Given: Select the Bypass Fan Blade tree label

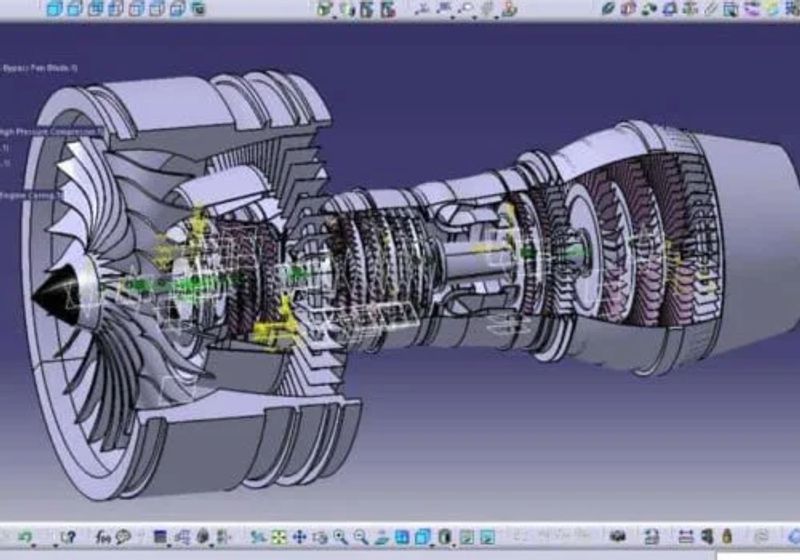Looking at the screenshot, I should pyautogui.click(x=39, y=68).
